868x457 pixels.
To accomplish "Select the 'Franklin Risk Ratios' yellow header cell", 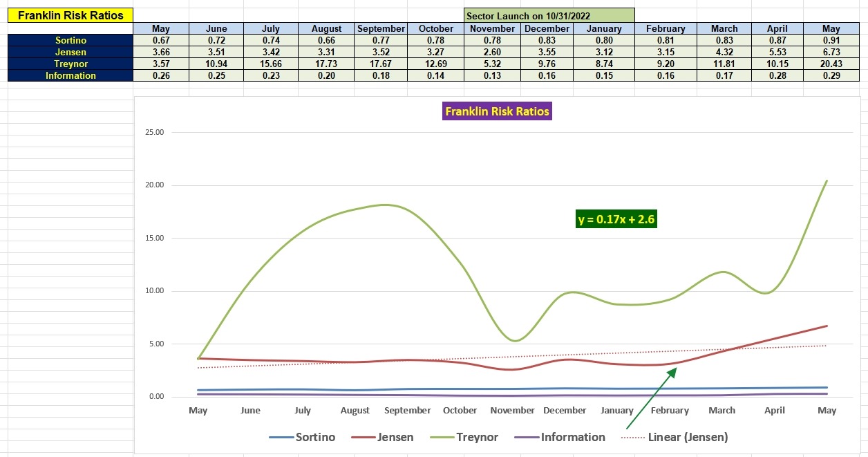I will [x=70, y=15].
